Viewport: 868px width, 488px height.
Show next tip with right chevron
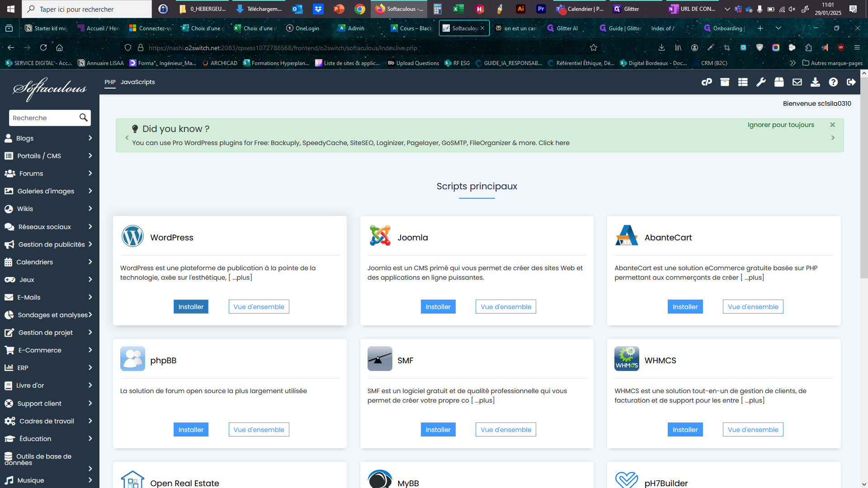point(833,138)
